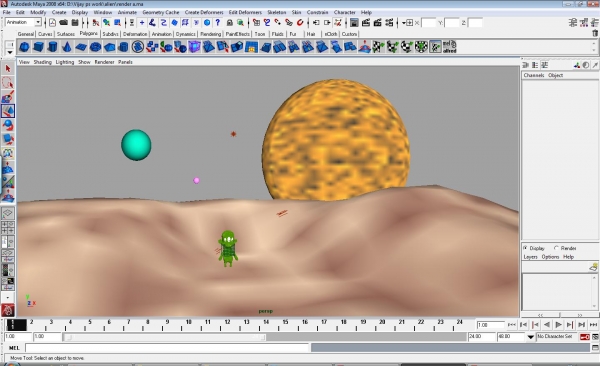The image size is (600, 366).
Task: Create a polygon cylinder from the shelf
Action: coord(52,47)
